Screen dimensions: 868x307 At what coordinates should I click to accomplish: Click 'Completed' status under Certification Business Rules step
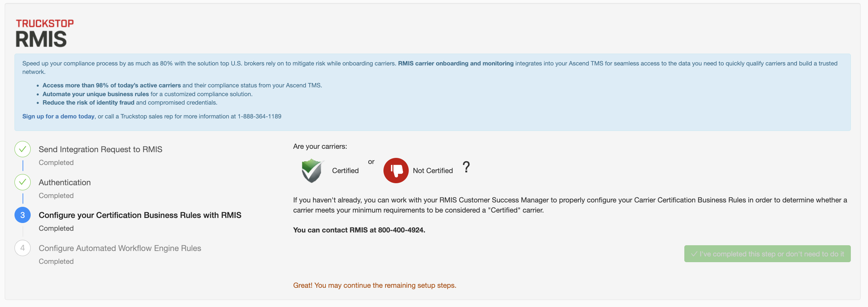click(x=56, y=228)
